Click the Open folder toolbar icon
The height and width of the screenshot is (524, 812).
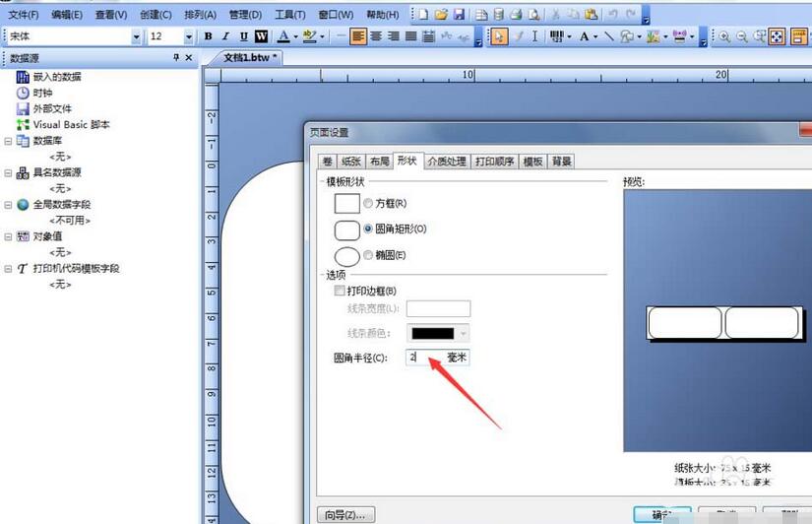(441, 15)
